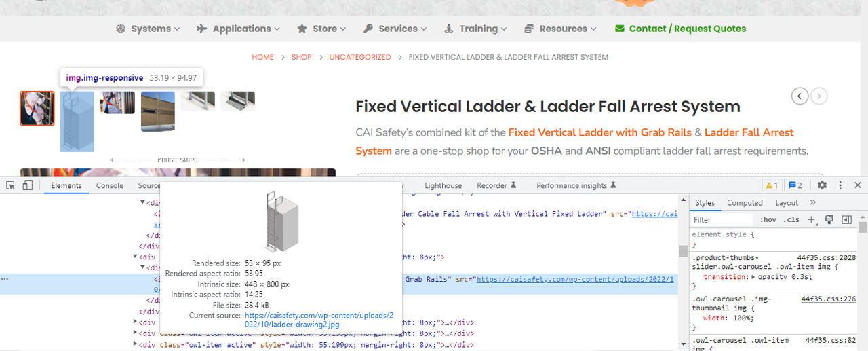Click the new style rule plus icon
The width and height of the screenshot is (868, 351).
coord(812,219)
